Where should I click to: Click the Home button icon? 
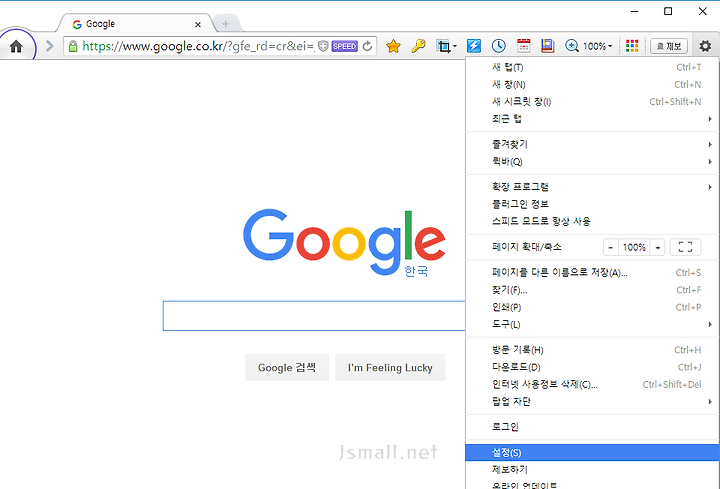16,46
